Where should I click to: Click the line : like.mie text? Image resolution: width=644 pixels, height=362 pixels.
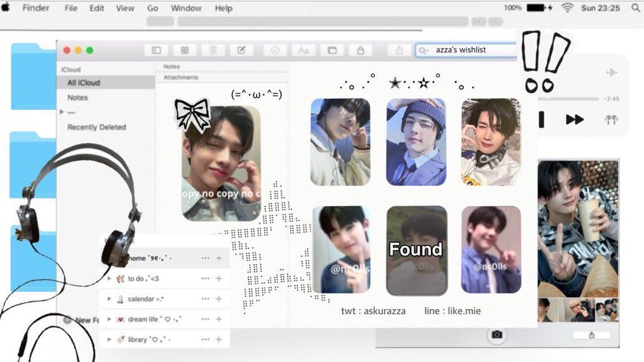453,310
